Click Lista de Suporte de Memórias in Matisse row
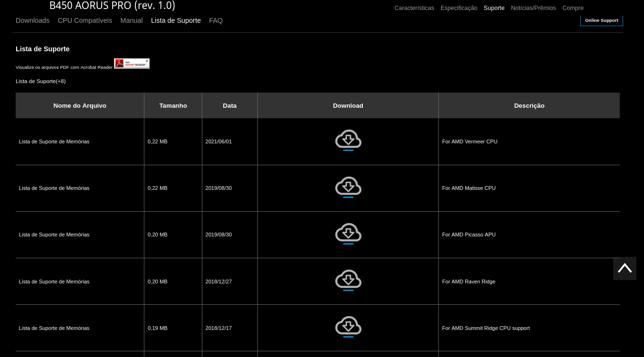644x357 pixels. pyautogui.click(x=54, y=188)
